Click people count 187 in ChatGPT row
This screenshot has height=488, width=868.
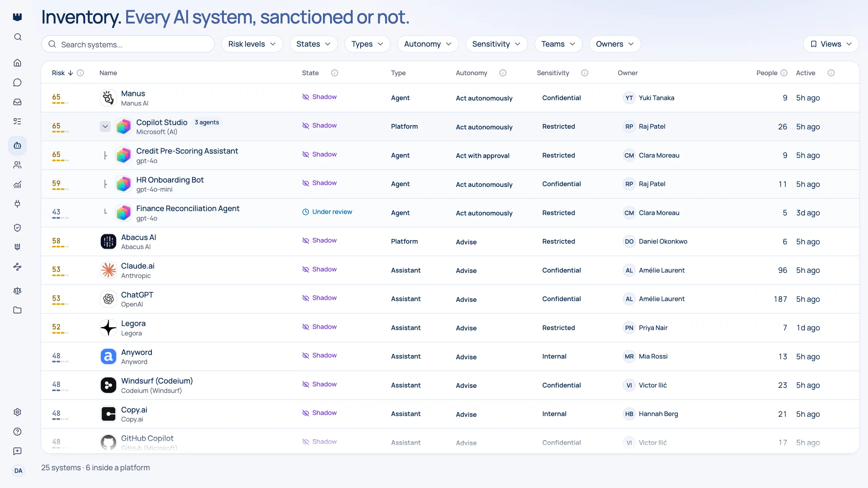[x=780, y=299]
